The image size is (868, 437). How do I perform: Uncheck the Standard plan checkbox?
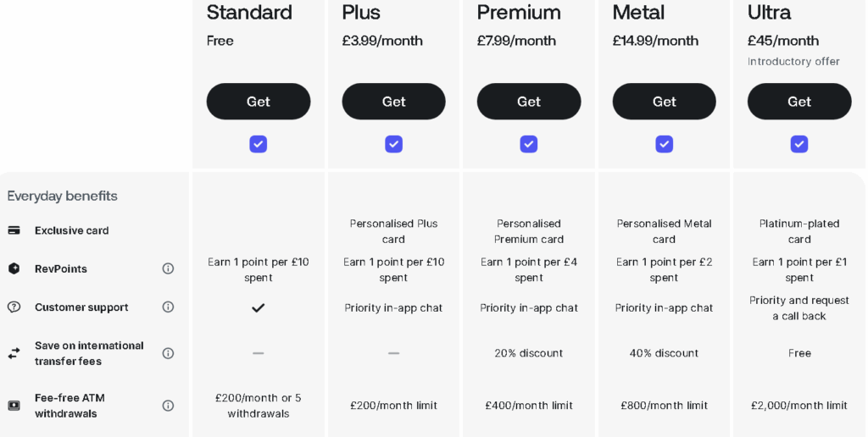pos(259,144)
